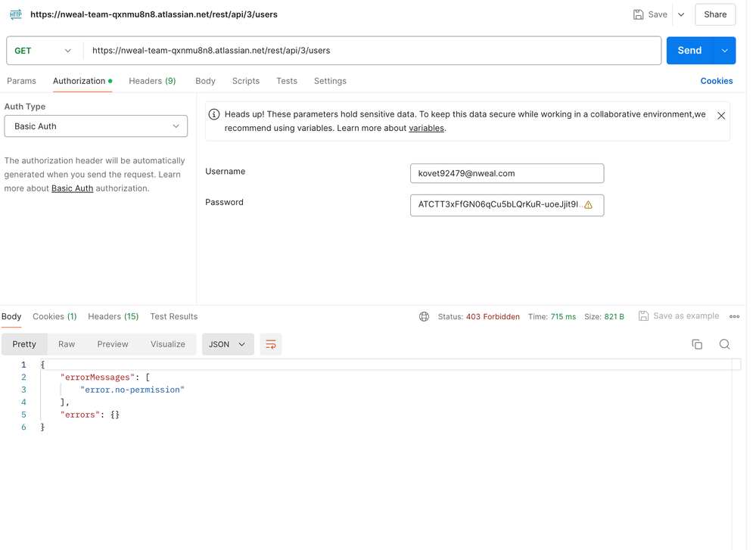Switch to the Params tab
Image resolution: width=756 pixels, height=550 pixels.
tap(21, 81)
